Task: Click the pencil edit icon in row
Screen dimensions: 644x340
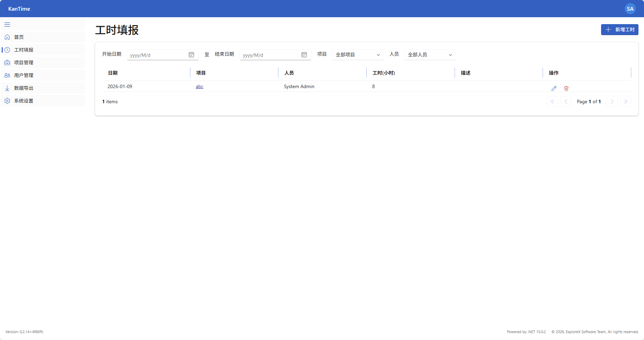Action: click(x=554, y=88)
